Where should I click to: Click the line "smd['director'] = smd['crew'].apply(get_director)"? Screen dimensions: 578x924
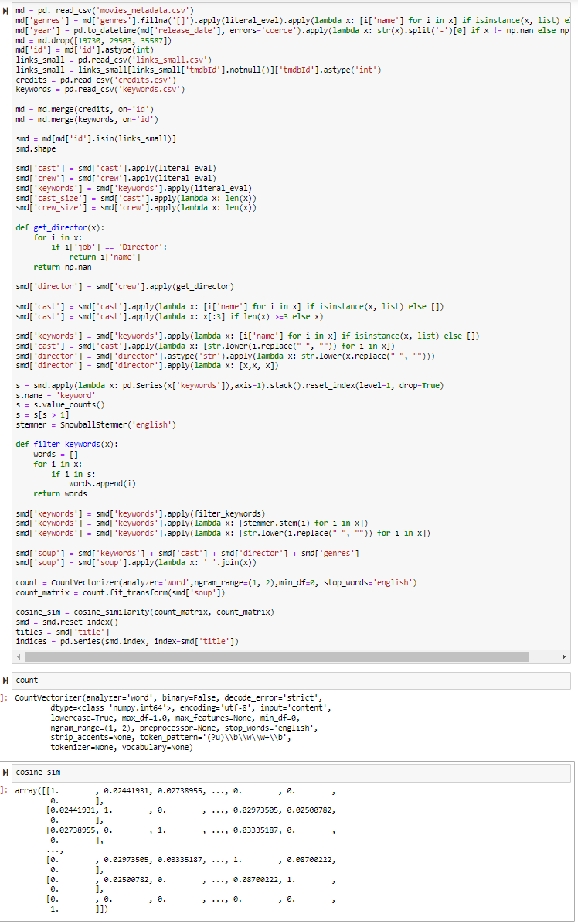click(125, 286)
